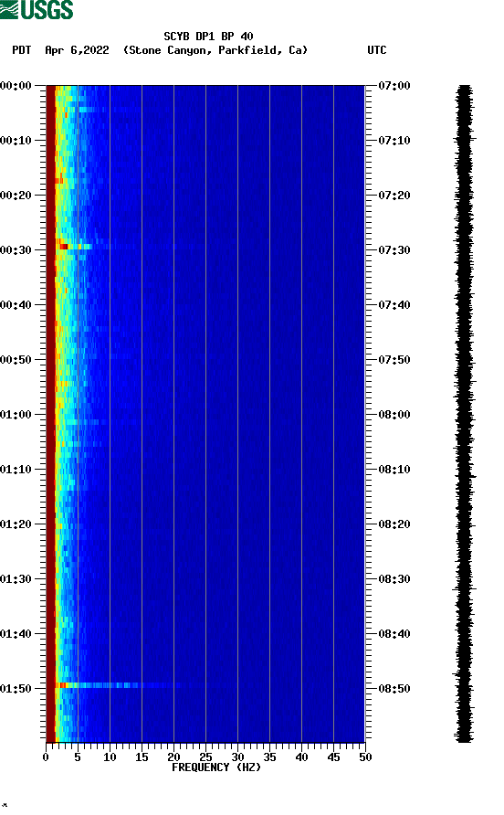
Task: Click the seismogram waveform trace
Action: pyautogui.click(x=464, y=414)
